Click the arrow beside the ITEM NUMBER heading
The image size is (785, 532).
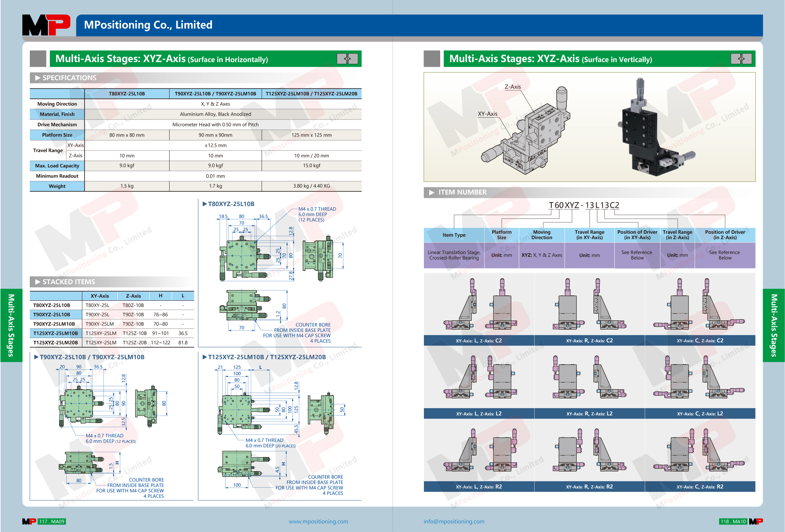[x=432, y=192]
